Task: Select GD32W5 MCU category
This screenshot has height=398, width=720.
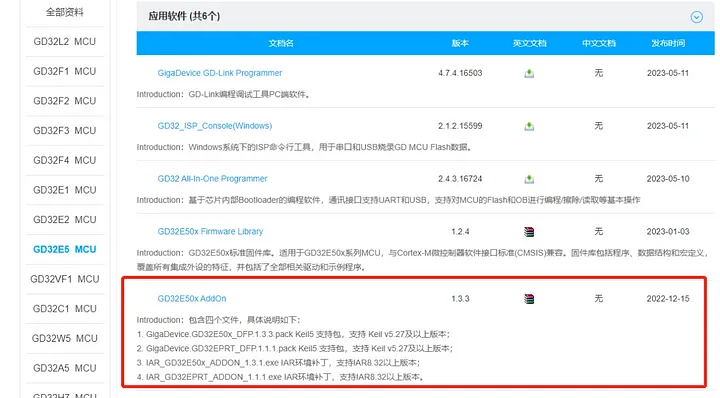Action: click(65, 339)
